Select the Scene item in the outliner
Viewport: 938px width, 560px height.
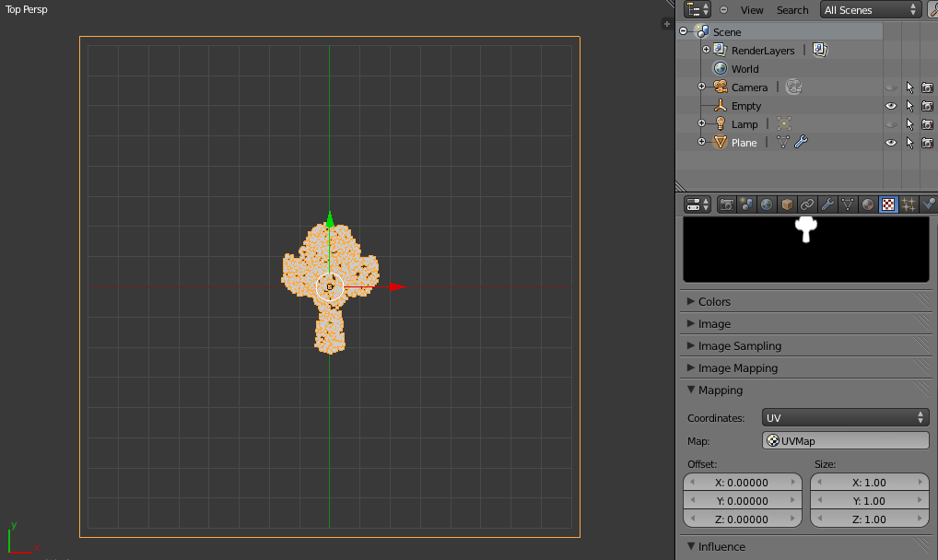(727, 32)
